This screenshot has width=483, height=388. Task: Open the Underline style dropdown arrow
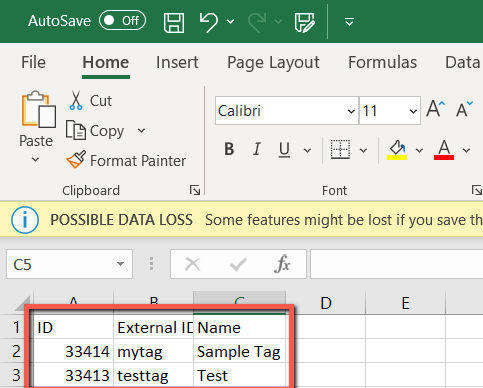tap(307, 150)
